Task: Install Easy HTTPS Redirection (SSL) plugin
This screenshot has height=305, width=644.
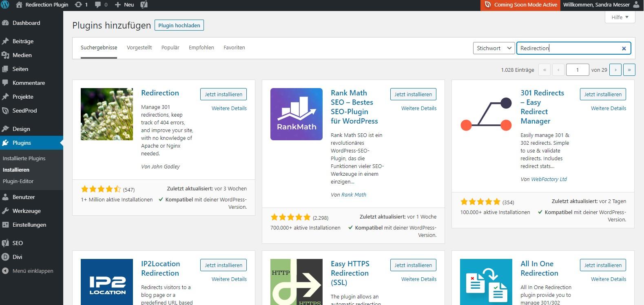Action: 413,265
